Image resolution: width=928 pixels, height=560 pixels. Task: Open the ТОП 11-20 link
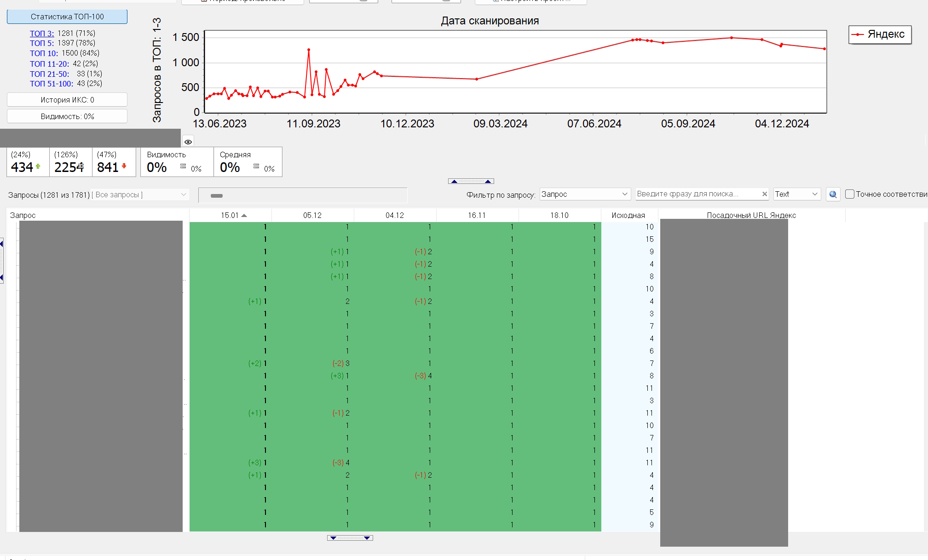pos(49,64)
